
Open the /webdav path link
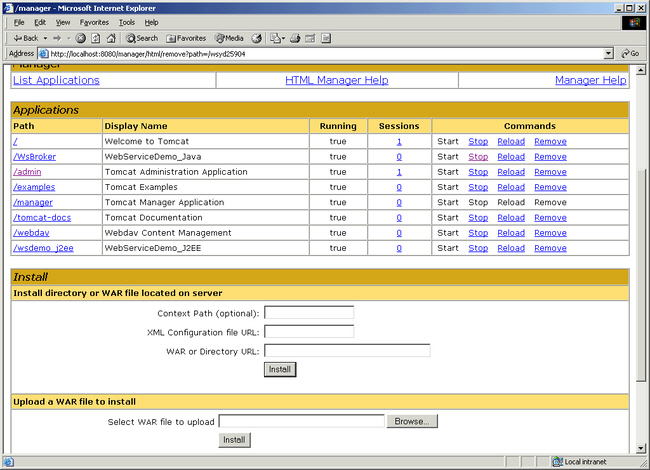(31, 233)
